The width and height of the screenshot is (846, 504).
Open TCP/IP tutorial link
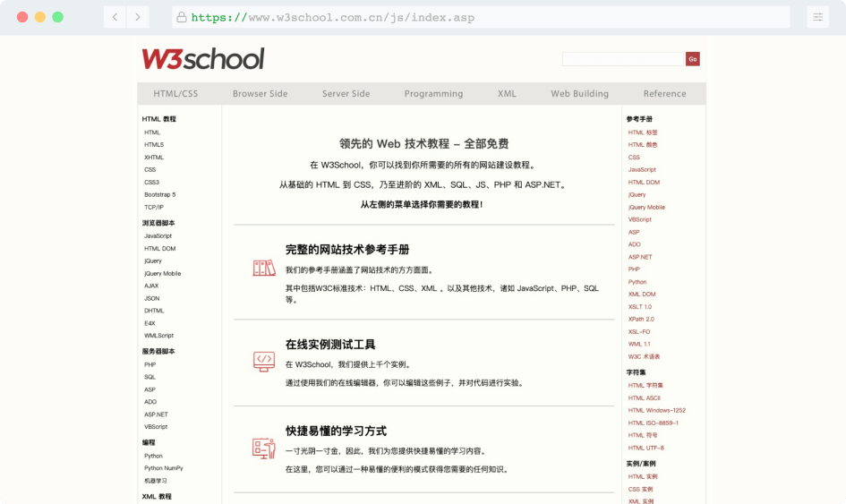pos(154,207)
